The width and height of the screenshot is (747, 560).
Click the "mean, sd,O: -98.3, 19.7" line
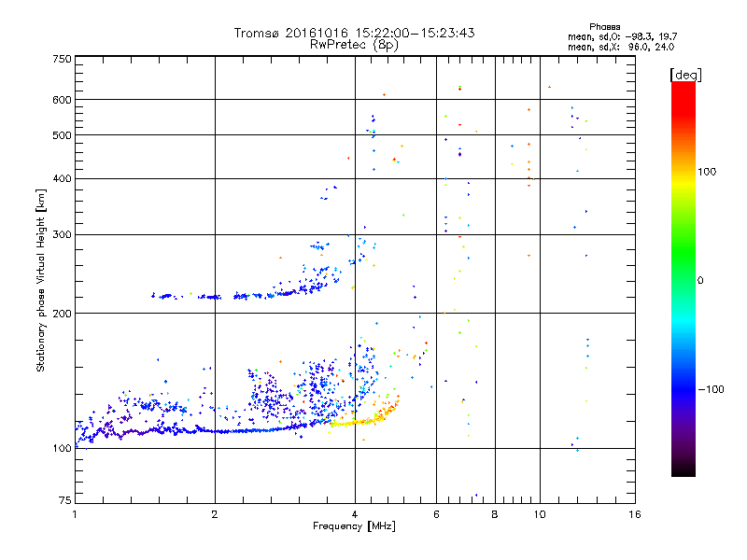[x=622, y=36]
